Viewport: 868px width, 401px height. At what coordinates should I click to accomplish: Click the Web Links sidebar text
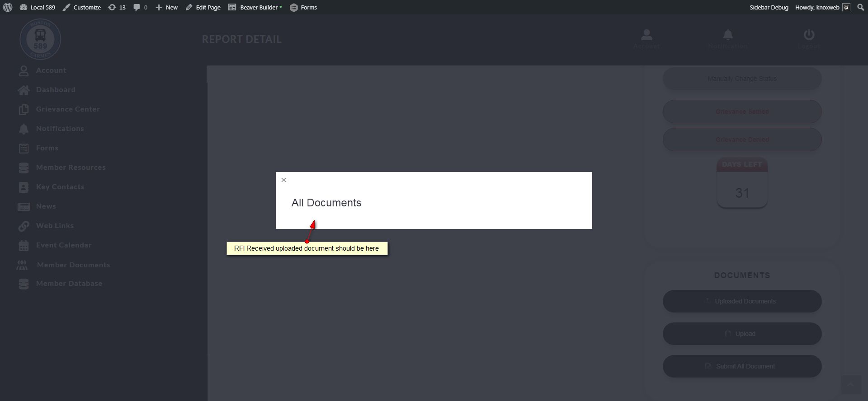pos(55,226)
